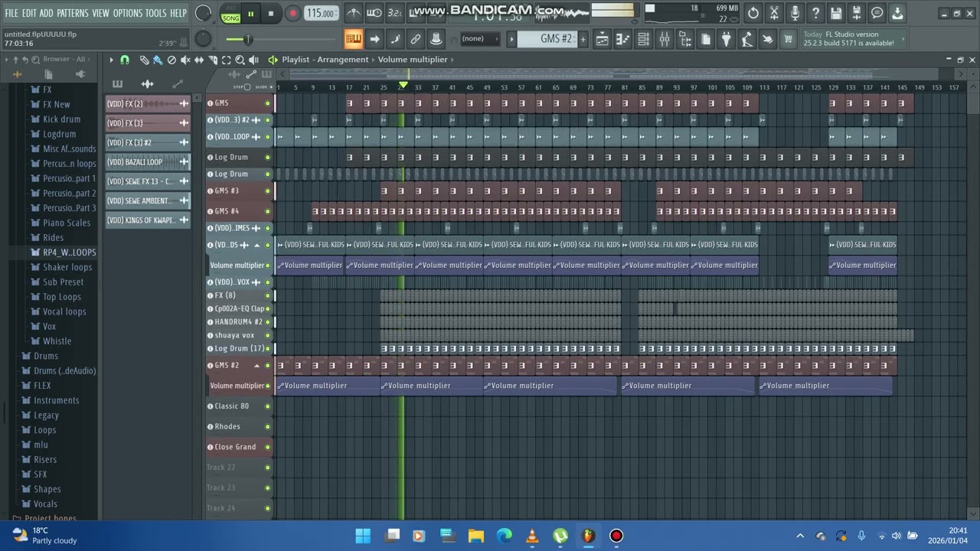Click the main pitch knob
Viewport: 980px width, 551px height.
point(203,38)
